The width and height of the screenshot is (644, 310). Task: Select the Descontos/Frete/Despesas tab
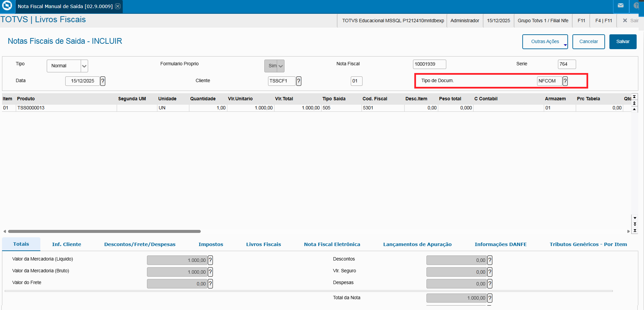(140, 244)
